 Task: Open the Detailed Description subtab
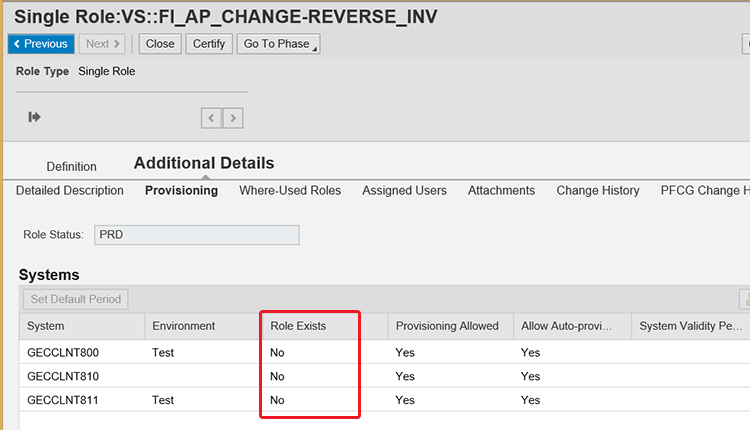[x=70, y=191]
